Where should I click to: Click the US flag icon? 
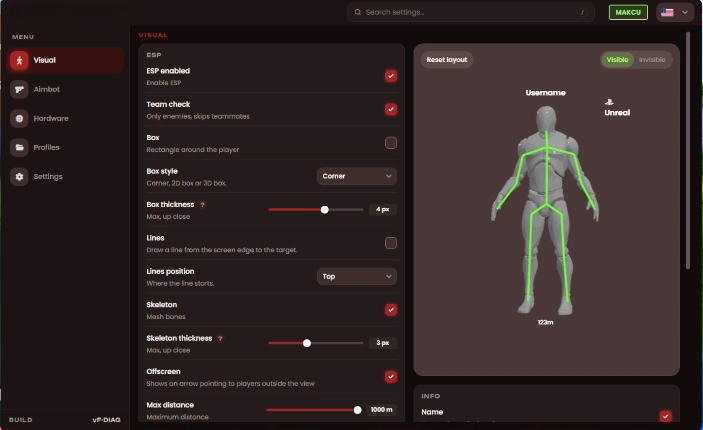pos(667,12)
